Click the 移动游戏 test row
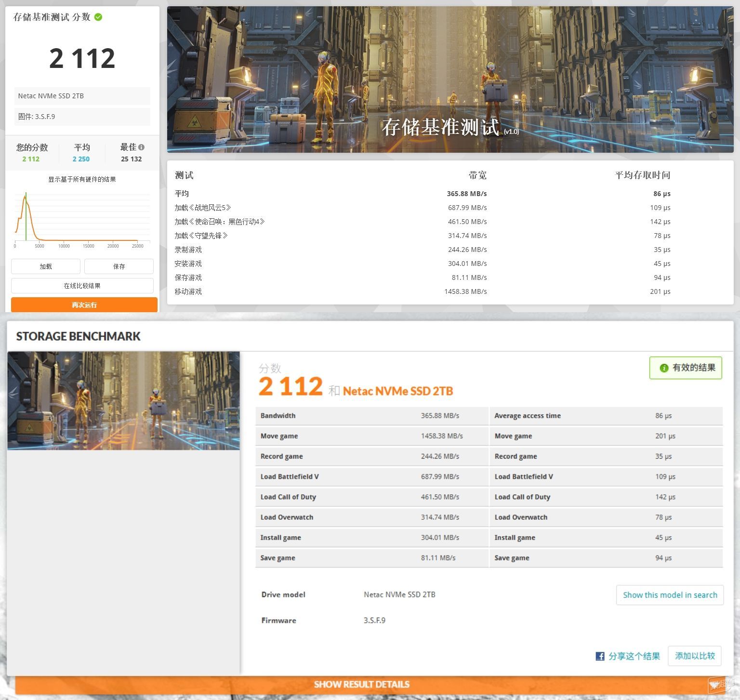This screenshot has width=740, height=700. (450, 291)
